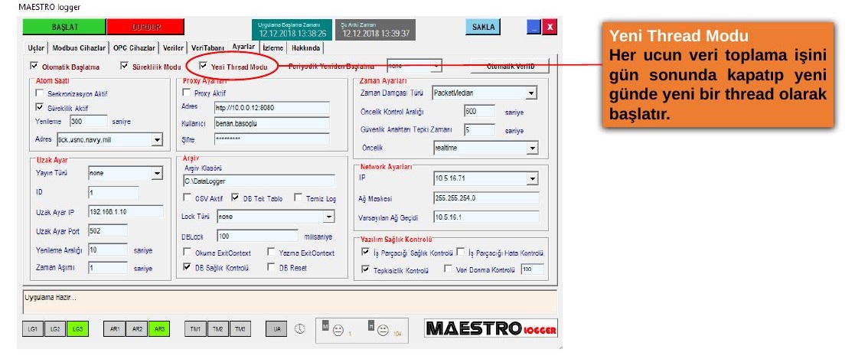This screenshot has width=868, height=359.
Task: Open Yayın Türü dropdown
Action: (157, 174)
